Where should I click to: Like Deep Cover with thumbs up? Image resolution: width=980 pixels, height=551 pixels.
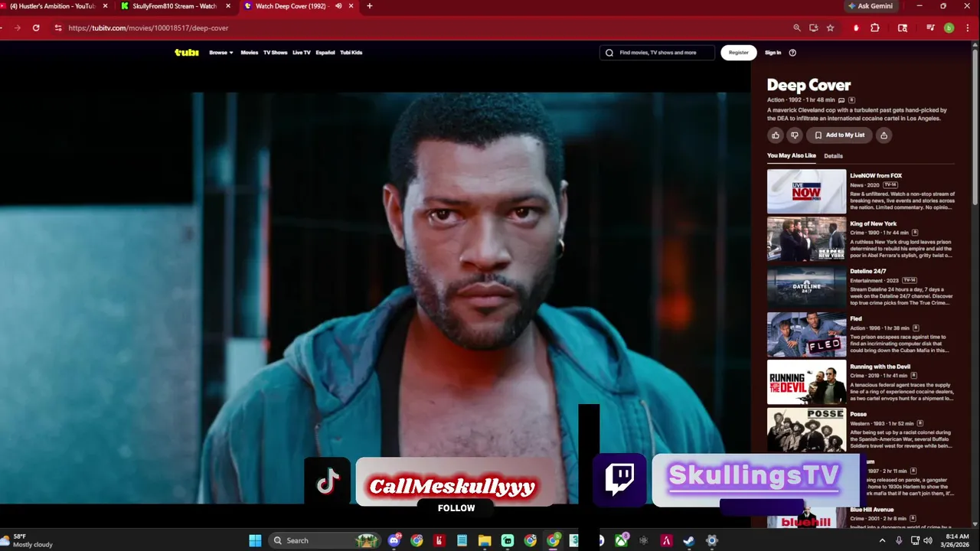[x=776, y=135]
